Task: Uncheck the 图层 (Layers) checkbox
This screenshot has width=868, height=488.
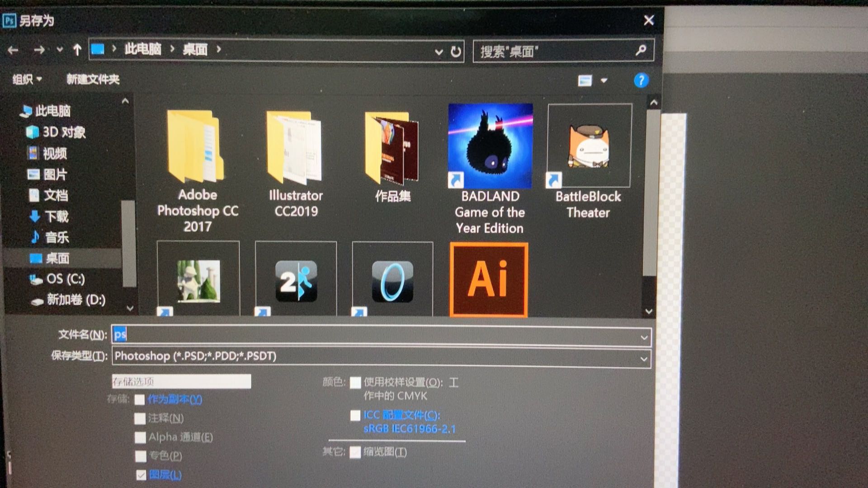Action: 141,475
